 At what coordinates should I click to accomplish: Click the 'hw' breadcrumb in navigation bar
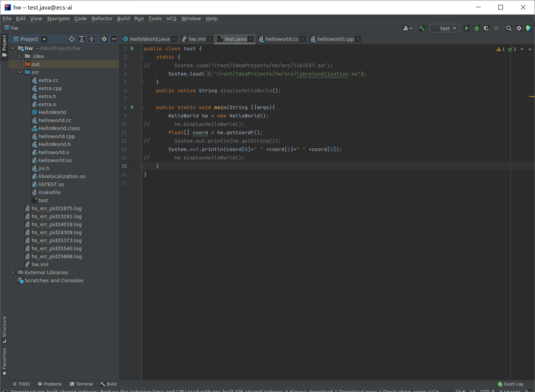coord(11,28)
